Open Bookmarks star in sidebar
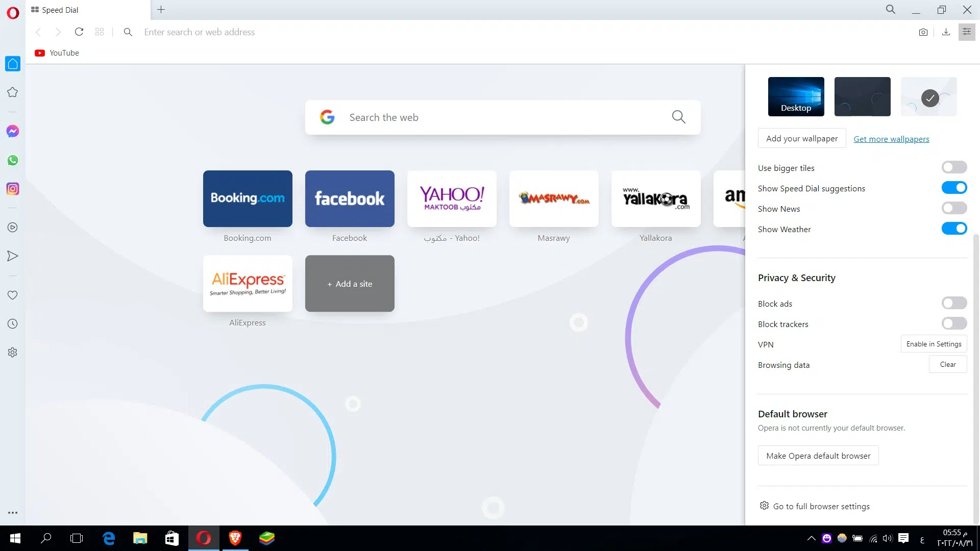Viewport: 980px width, 551px height. point(13,92)
